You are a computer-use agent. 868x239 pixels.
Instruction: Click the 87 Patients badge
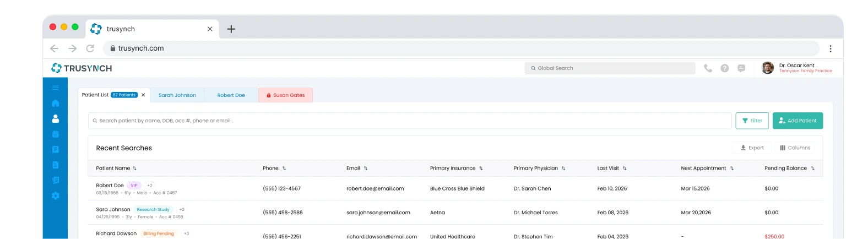124,95
